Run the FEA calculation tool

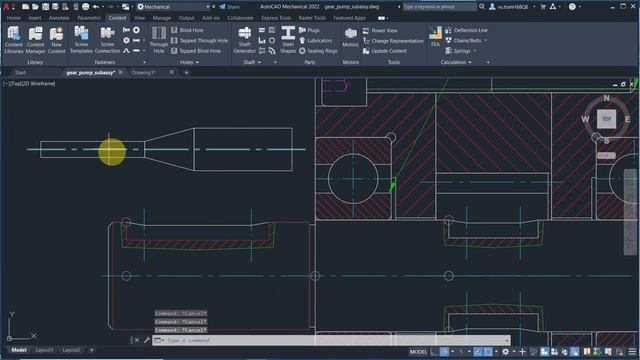pyautogui.click(x=435, y=37)
